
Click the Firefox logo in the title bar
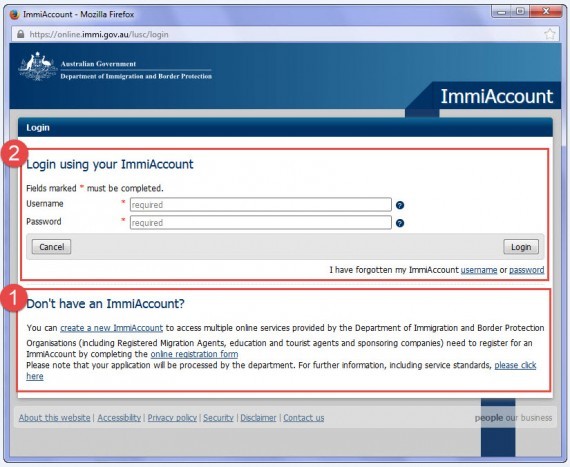click(14, 15)
